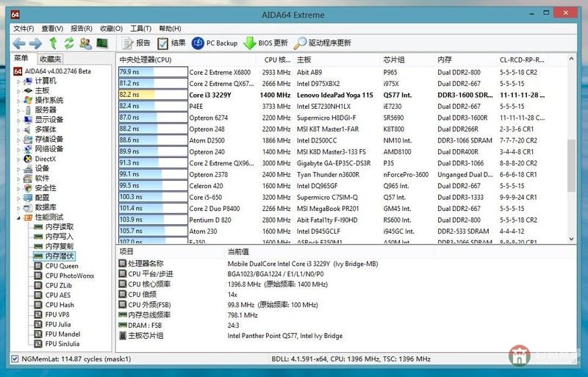Click the Forward navigation arrow
Screen dimensions: 588x377
click(x=35, y=43)
